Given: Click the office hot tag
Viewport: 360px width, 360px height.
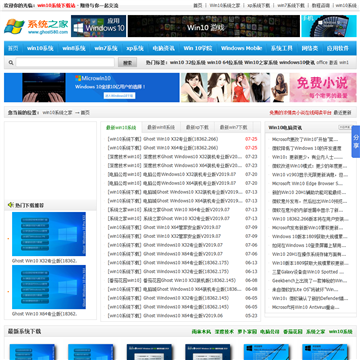Looking at the screenshot, I should coord(322,62).
